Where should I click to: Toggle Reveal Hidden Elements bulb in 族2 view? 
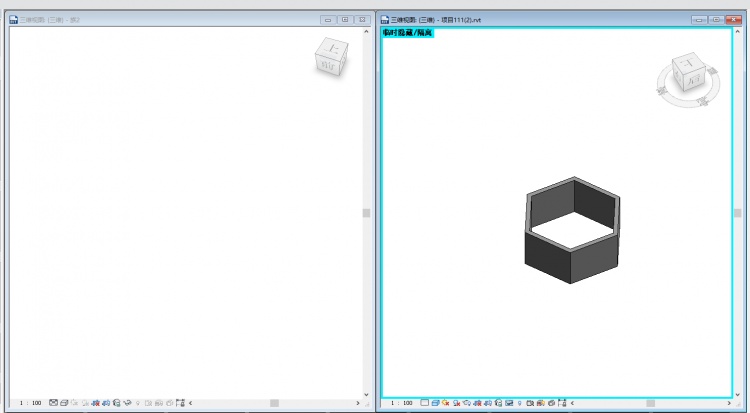(x=138, y=403)
